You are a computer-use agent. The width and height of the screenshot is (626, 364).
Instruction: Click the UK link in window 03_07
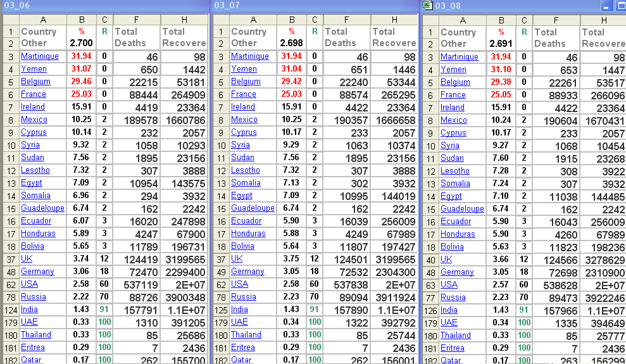click(x=237, y=259)
